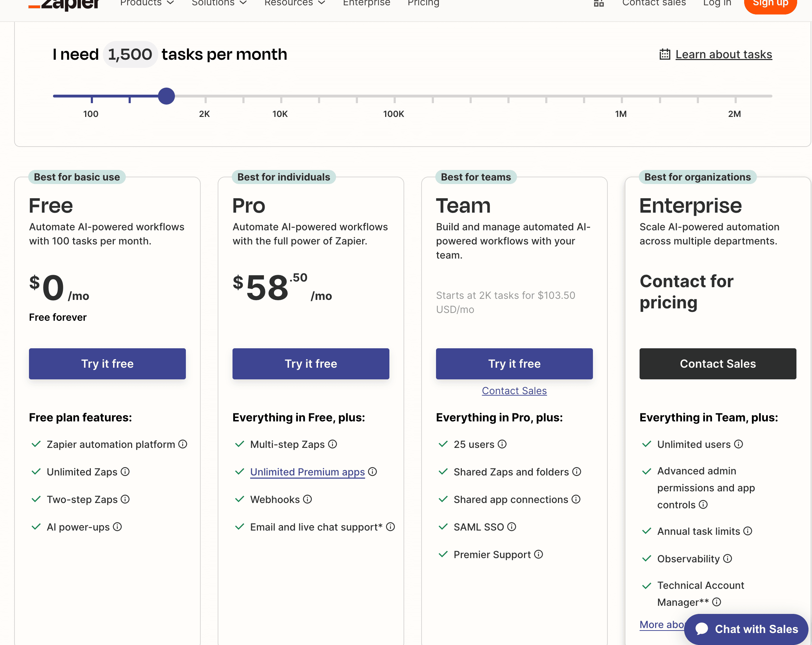Click the Best for teams badge

(476, 177)
